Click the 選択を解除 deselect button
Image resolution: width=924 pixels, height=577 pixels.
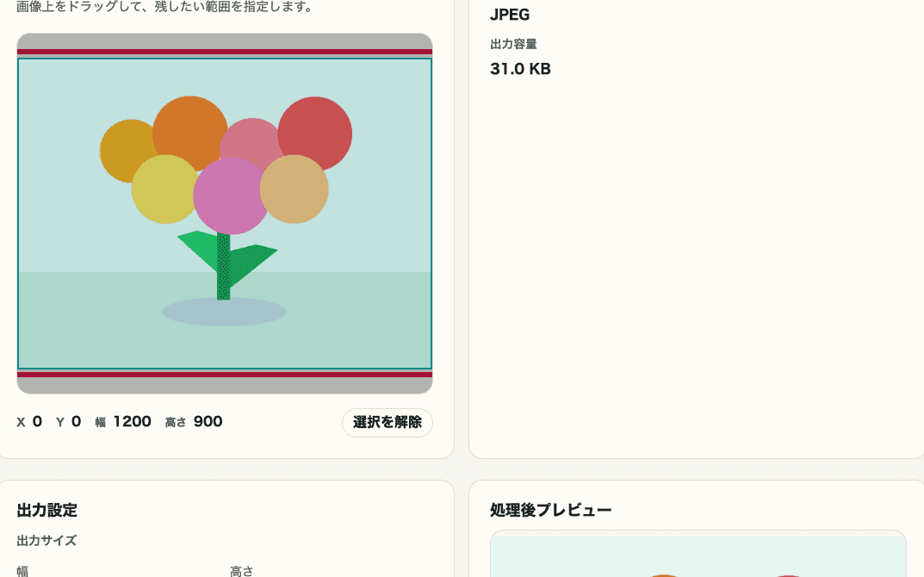[388, 422]
